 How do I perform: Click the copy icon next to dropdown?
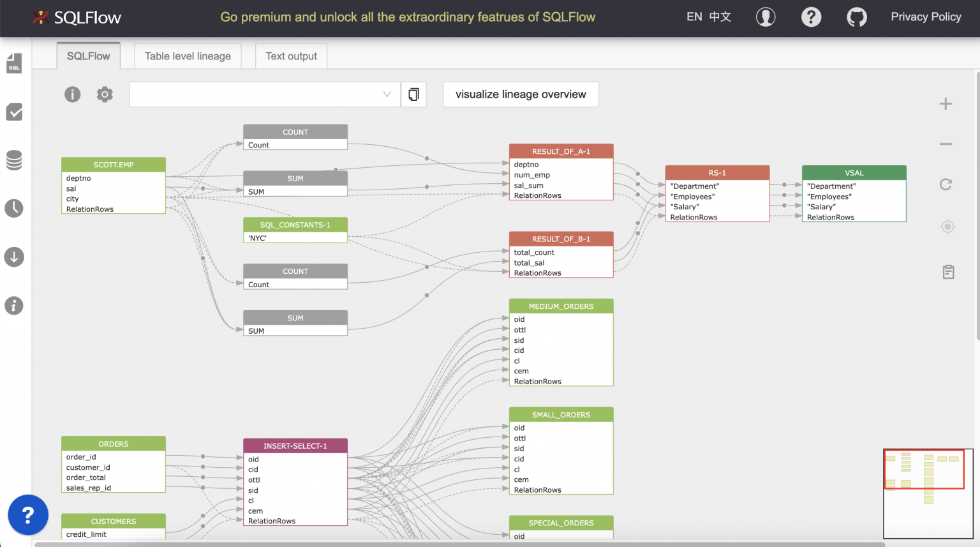pos(413,94)
